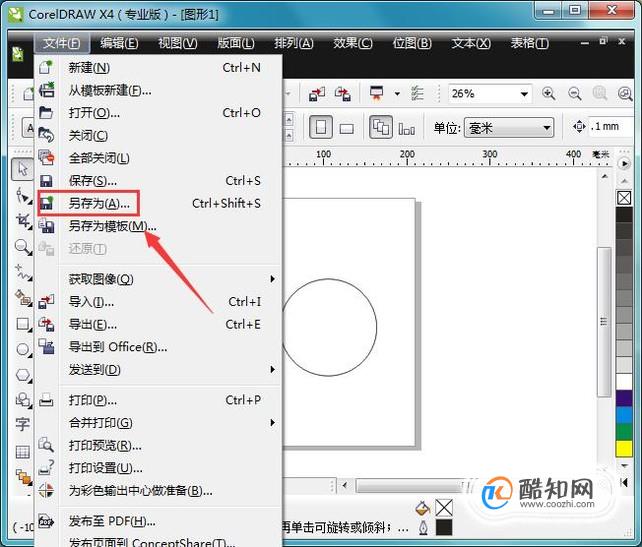642x547 pixels.
Task: Select the Polygon tool
Action: pos(23,375)
